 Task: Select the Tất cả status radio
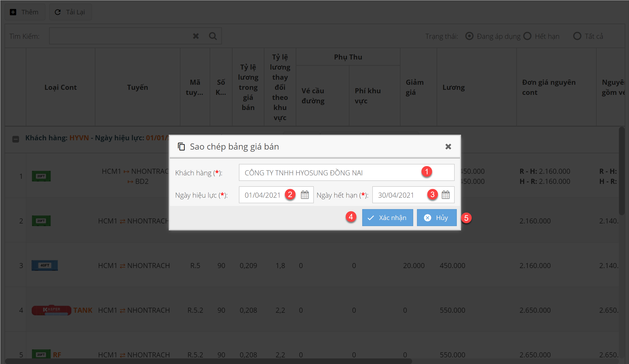pos(577,36)
